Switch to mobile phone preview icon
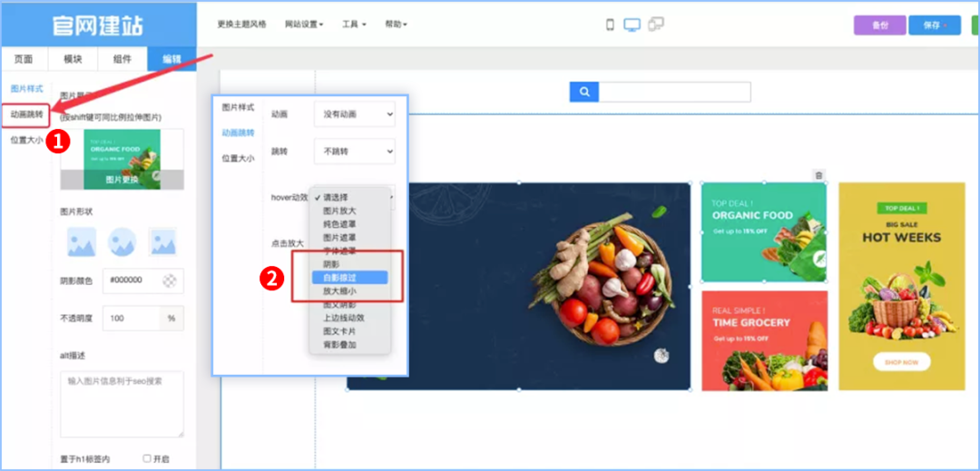 coord(610,25)
